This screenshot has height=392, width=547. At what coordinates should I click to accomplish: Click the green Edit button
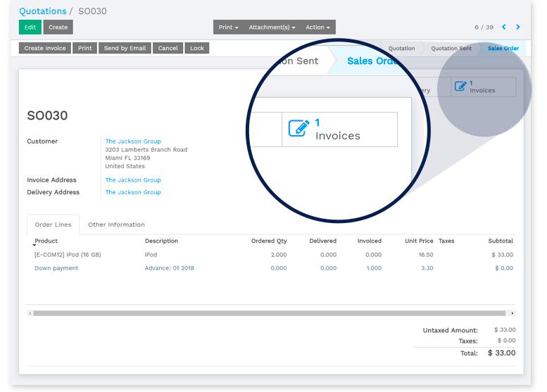pyautogui.click(x=30, y=27)
